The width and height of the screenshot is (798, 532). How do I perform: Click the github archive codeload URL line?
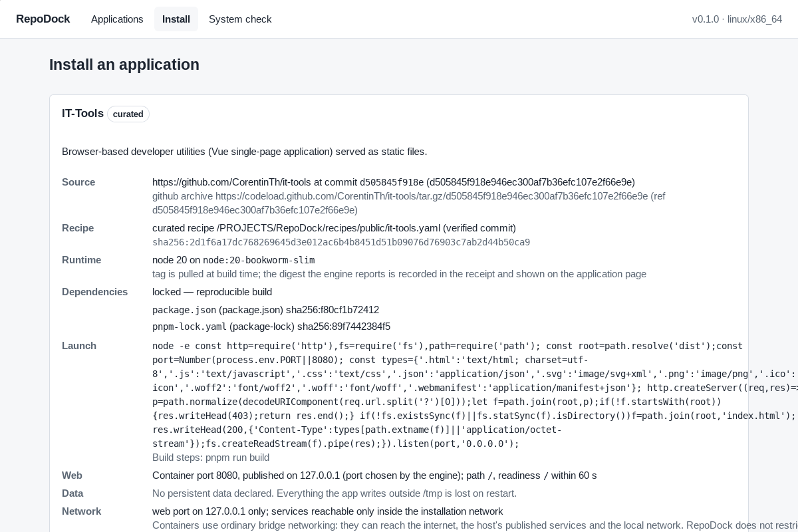(x=408, y=203)
